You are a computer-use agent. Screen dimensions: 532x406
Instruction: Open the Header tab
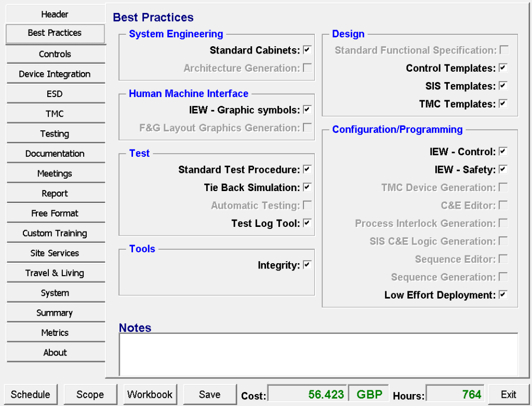55,14
